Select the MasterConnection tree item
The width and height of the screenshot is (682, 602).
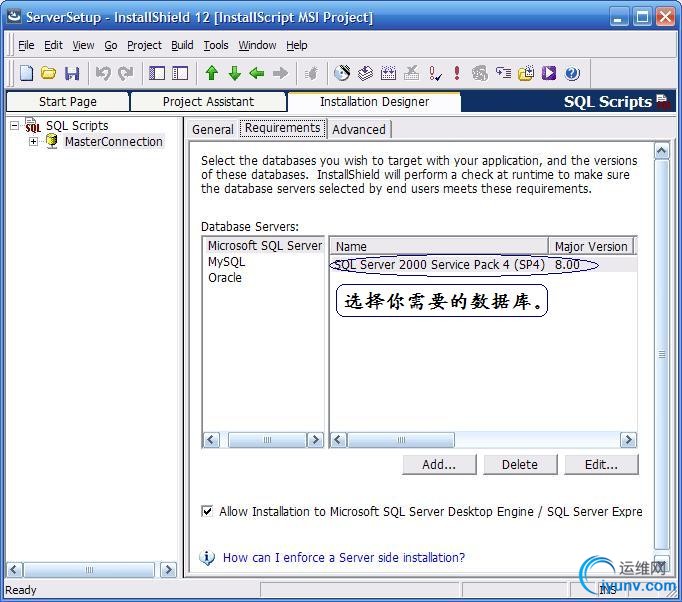coord(114,141)
